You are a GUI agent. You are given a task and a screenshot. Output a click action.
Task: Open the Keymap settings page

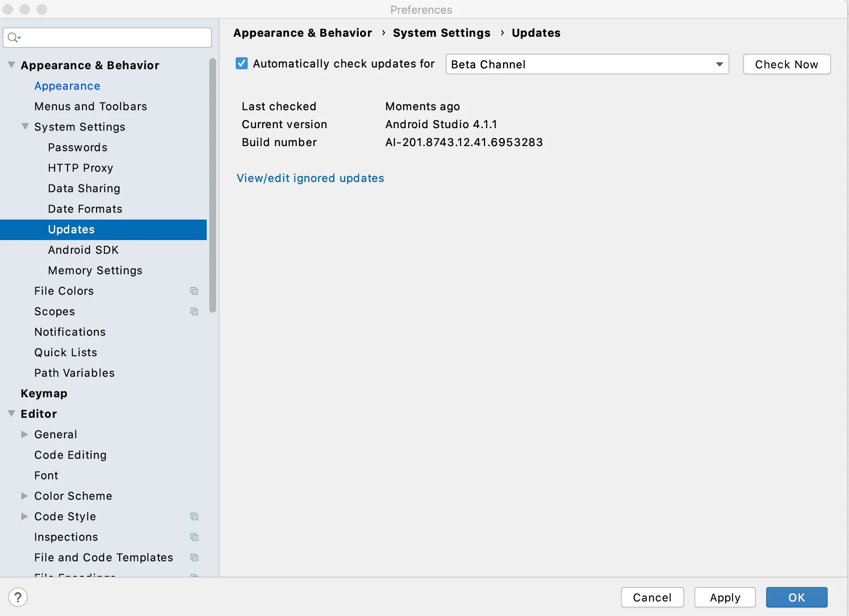(44, 393)
